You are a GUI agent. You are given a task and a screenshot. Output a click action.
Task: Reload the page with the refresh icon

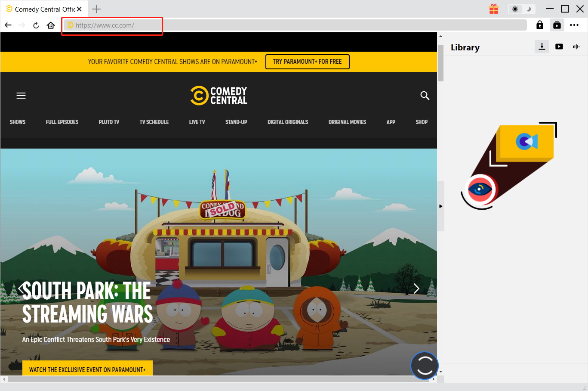coord(36,25)
